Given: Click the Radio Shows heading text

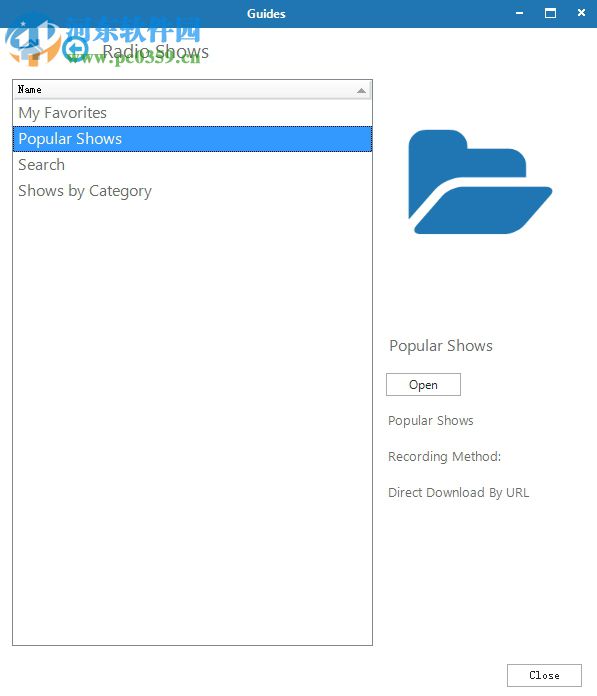Looking at the screenshot, I should click(x=156, y=52).
